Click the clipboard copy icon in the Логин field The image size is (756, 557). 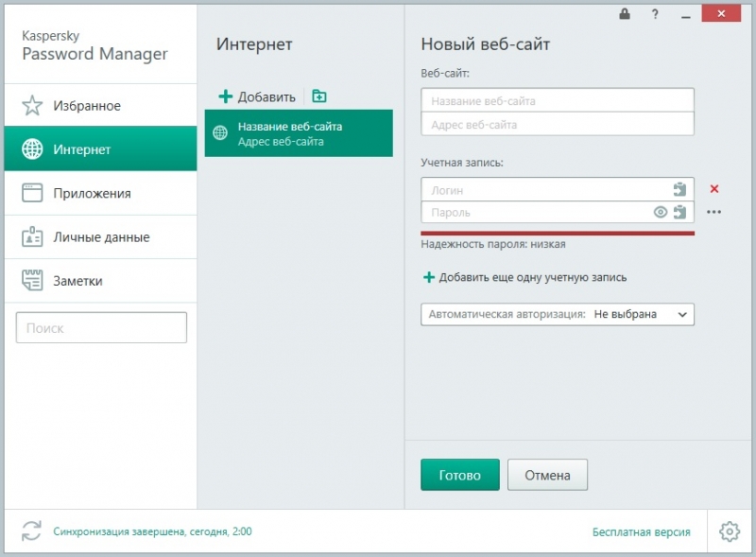(x=679, y=189)
